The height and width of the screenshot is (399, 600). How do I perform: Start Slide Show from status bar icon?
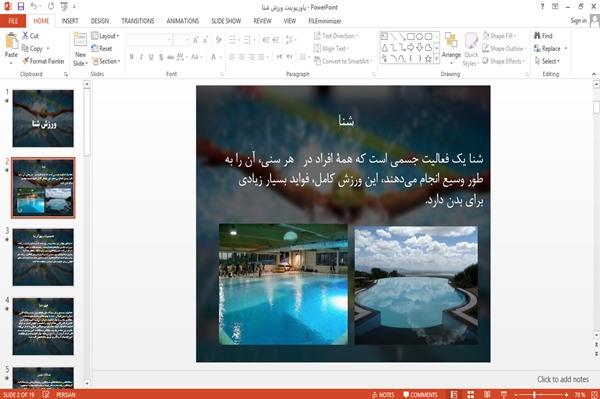504,394
